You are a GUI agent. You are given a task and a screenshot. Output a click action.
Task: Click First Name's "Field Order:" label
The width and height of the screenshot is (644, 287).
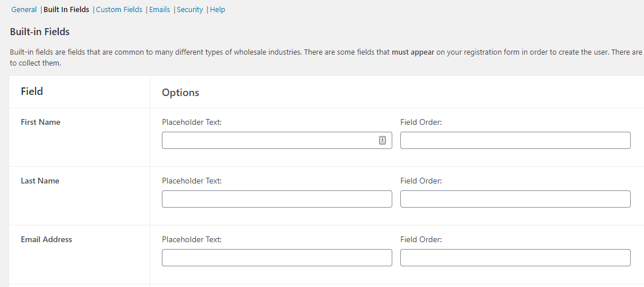(x=421, y=122)
